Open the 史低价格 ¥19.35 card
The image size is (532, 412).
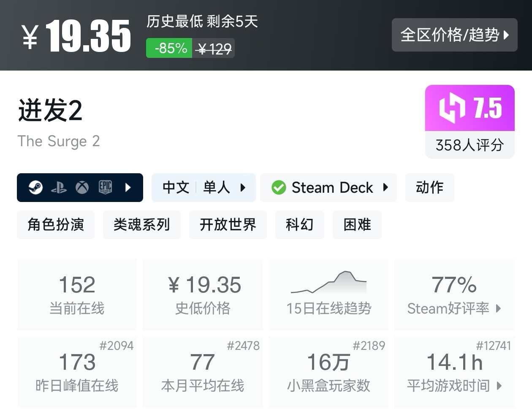(203, 295)
